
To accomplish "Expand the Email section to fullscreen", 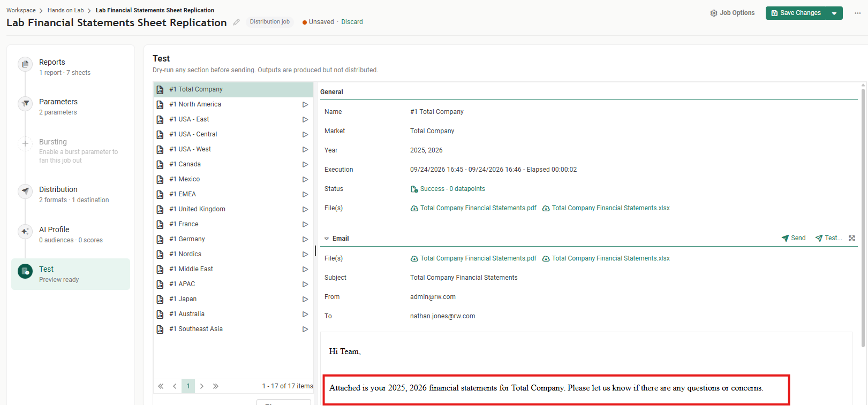I will coord(852,238).
